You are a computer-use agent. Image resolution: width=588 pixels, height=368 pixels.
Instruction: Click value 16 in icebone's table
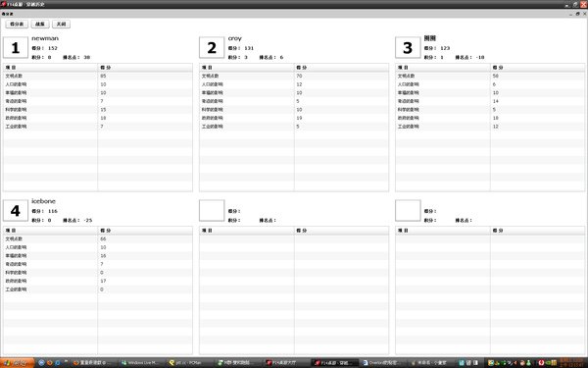103,256
